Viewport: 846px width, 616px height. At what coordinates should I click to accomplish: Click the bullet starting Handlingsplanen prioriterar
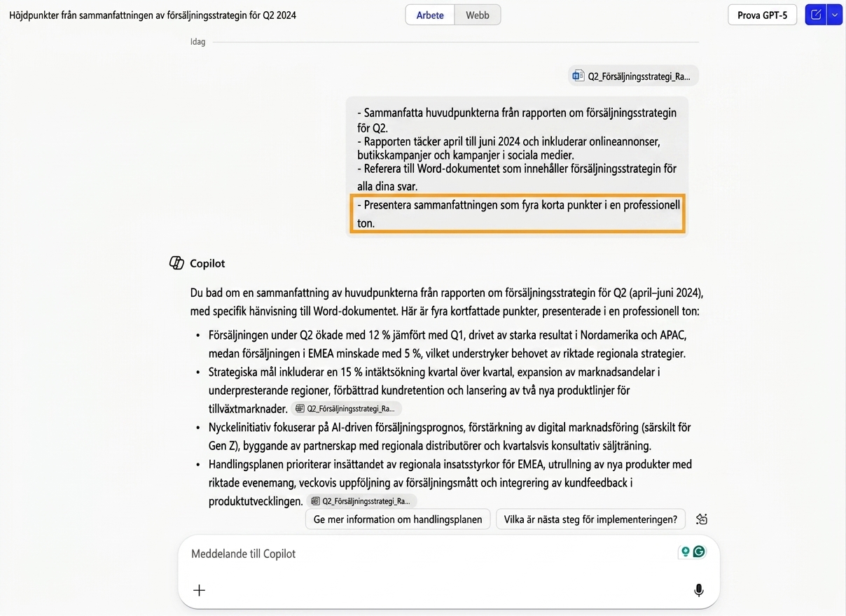coord(450,482)
